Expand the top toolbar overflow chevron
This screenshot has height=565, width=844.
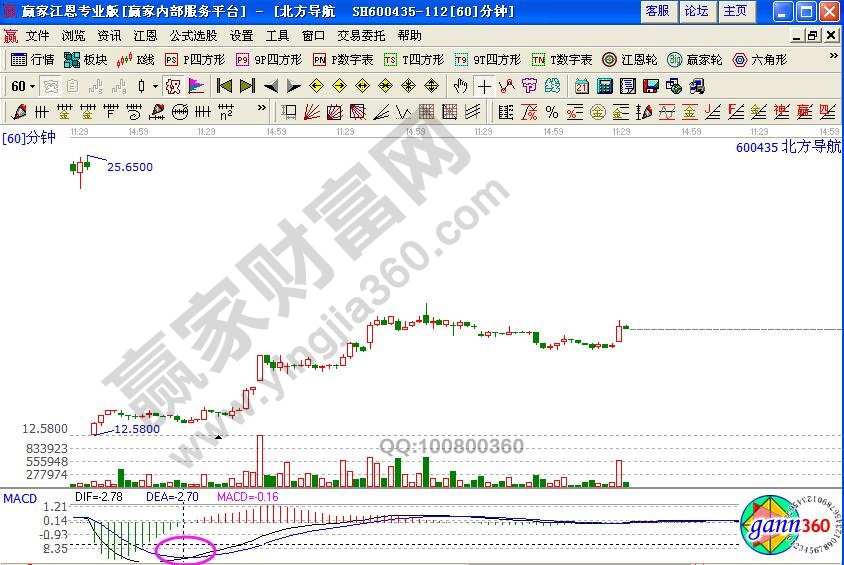click(x=833, y=55)
